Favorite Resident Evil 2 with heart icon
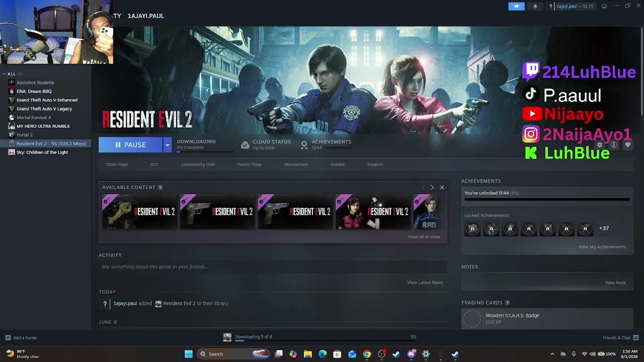 627,145
